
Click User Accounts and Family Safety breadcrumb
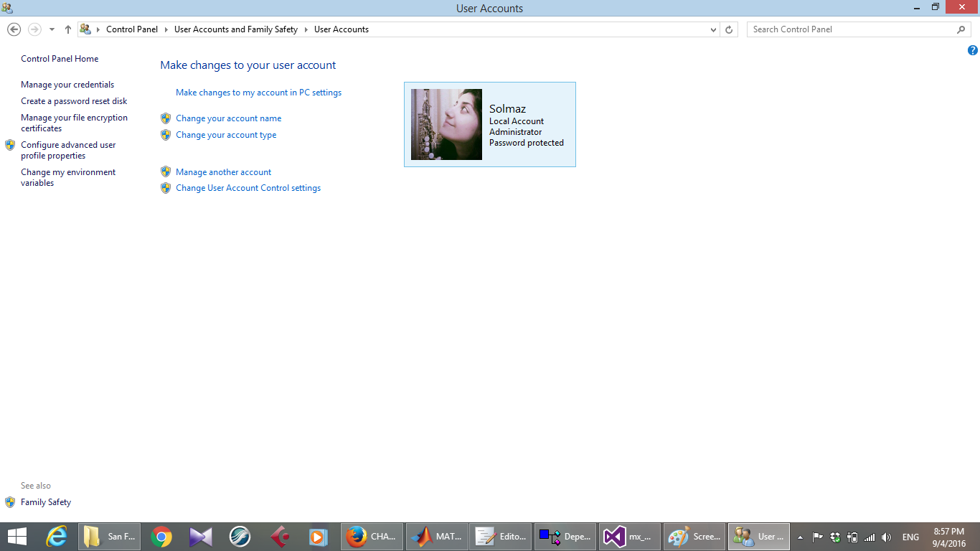tap(236, 29)
